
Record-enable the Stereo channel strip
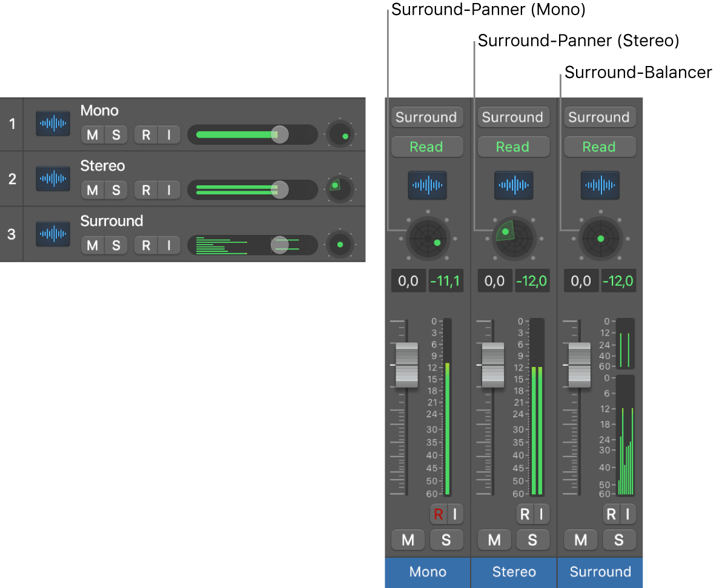(525, 514)
